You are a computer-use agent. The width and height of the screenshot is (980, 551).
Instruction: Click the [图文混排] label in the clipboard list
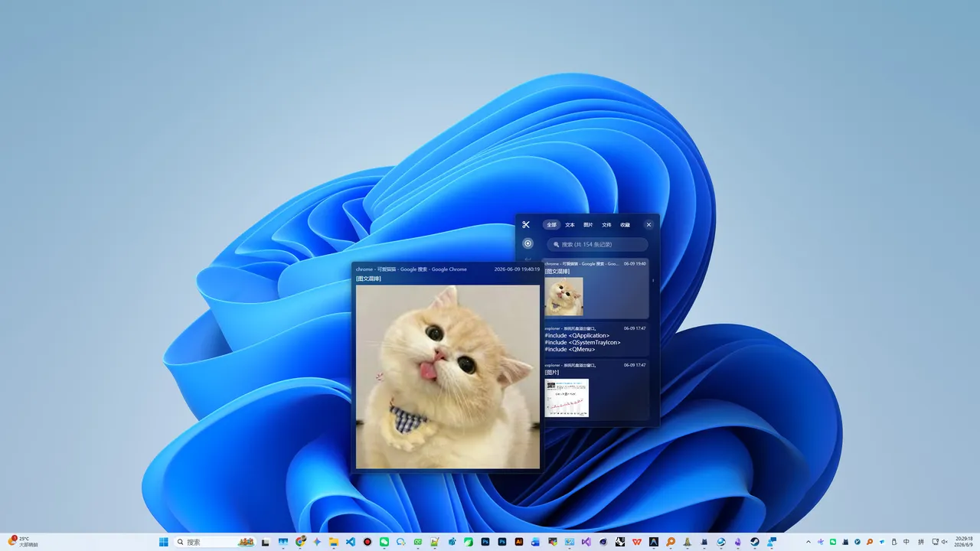click(x=557, y=272)
